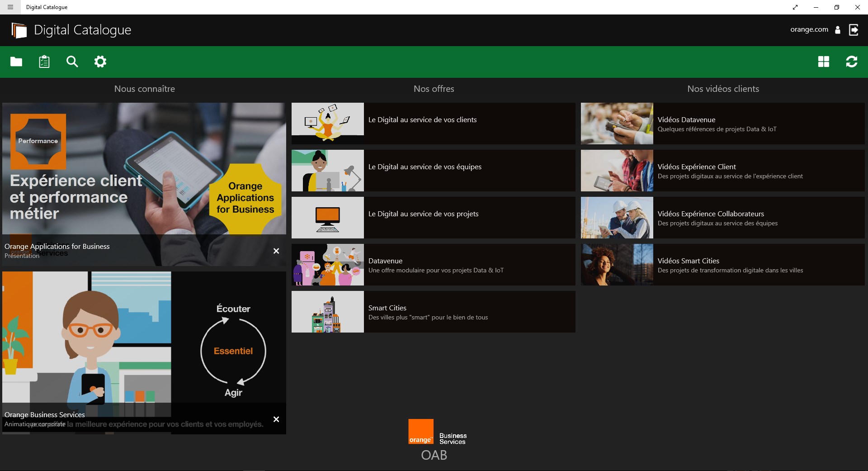
Task: Open Le Digital au service de vos clients
Action: pos(434,124)
